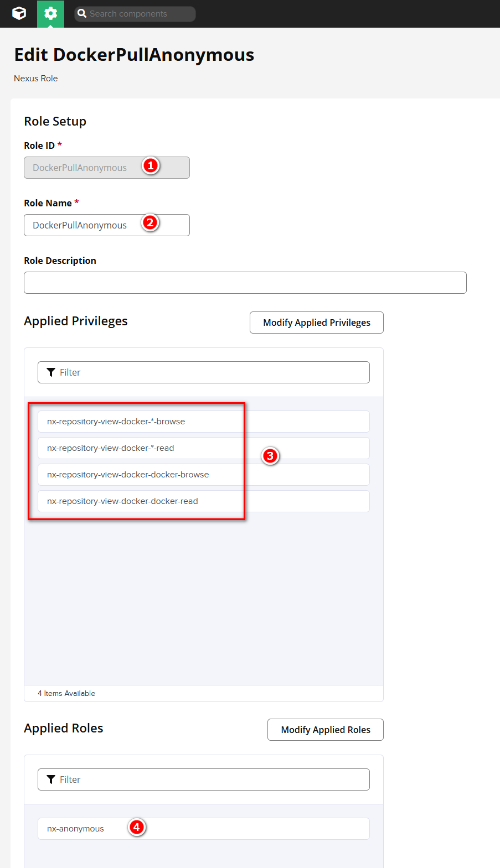Click red annotation marker number 4
Screen dimensions: 500x868
[137, 828]
